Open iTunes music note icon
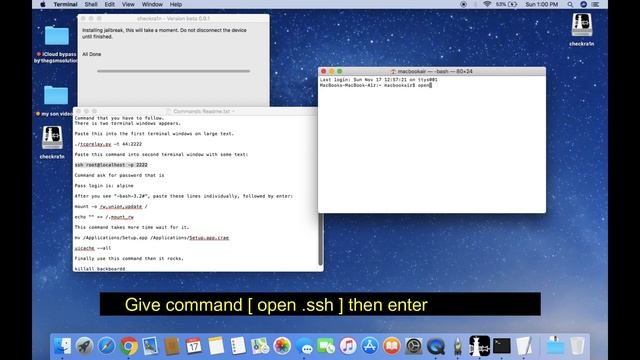Image resolution: width=640 pixels, height=360 pixels. [x=348, y=346]
